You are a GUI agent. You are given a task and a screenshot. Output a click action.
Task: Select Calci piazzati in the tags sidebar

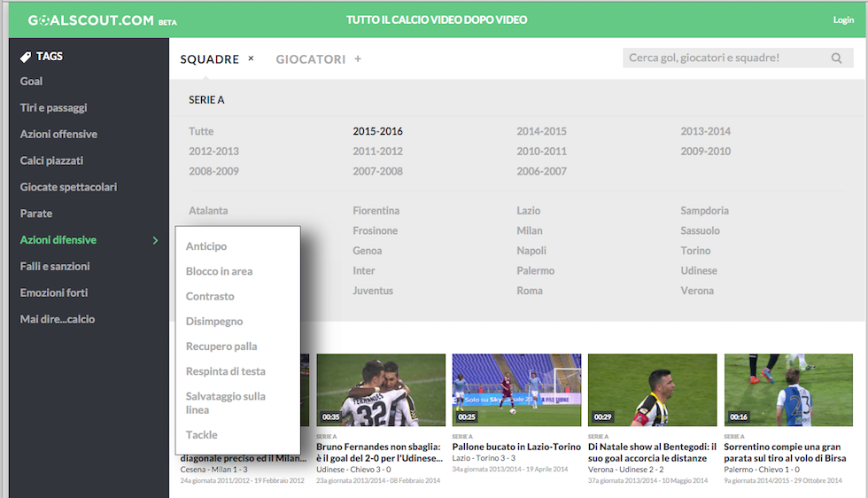pos(51,160)
